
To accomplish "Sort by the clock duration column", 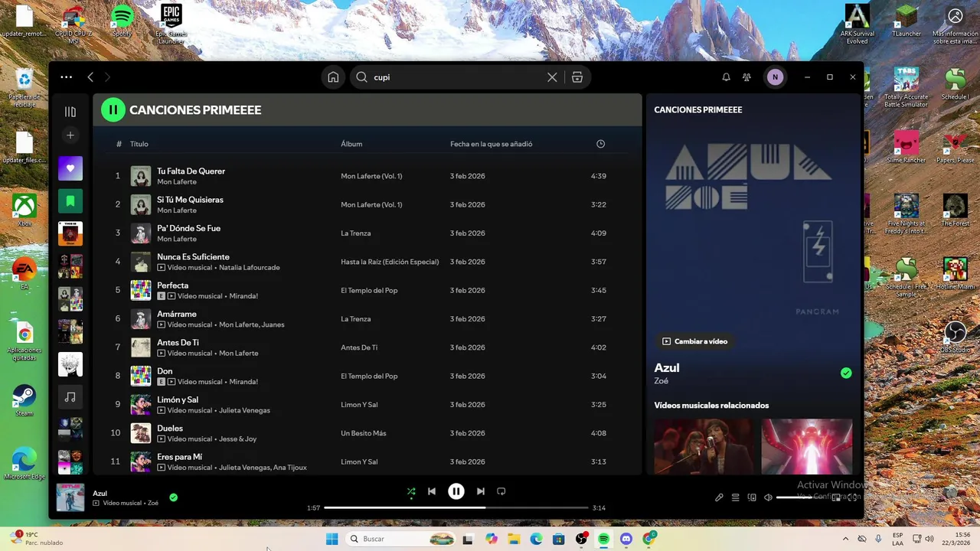I will (600, 144).
